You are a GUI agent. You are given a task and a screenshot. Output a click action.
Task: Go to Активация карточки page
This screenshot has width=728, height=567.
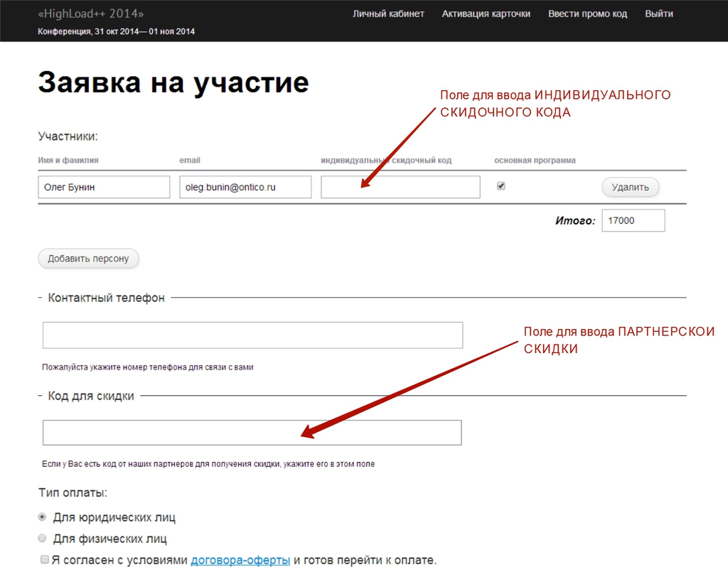point(486,13)
